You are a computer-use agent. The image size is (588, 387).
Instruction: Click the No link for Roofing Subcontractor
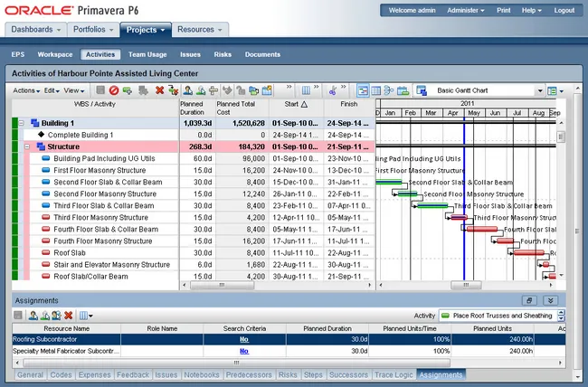click(x=243, y=339)
